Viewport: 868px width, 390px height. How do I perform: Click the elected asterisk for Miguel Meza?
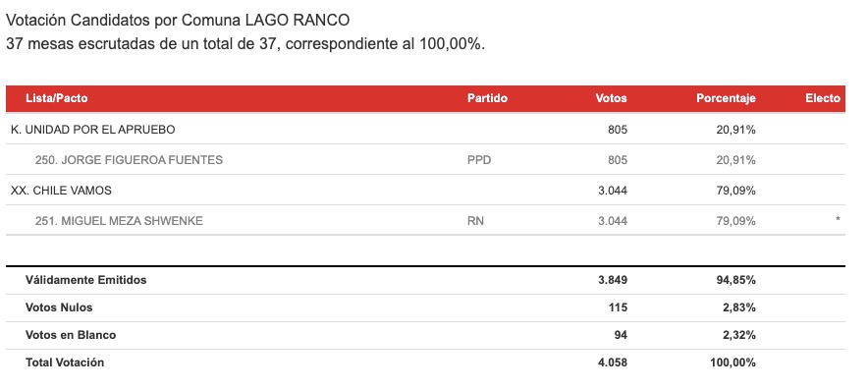[x=839, y=220]
